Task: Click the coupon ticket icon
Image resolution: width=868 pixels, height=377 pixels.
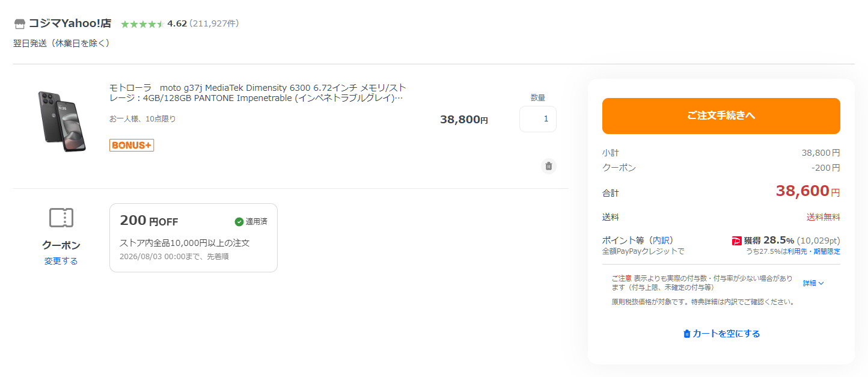Action: click(x=61, y=218)
